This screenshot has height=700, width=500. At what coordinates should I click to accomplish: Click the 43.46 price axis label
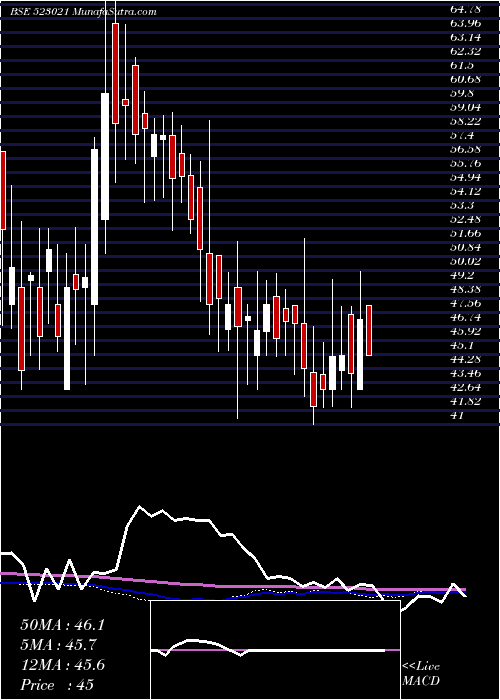[x=466, y=373]
